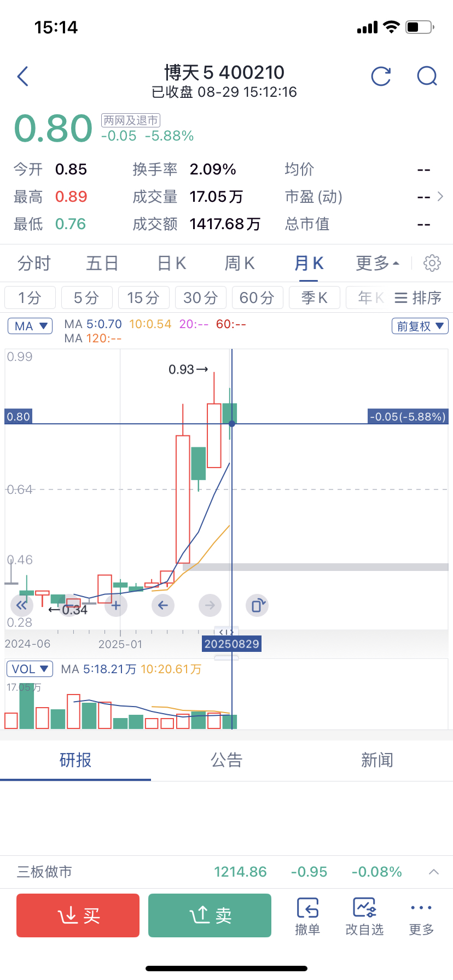Tap the green 卖 sell button

pyautogui.click(x=210, y=915)
